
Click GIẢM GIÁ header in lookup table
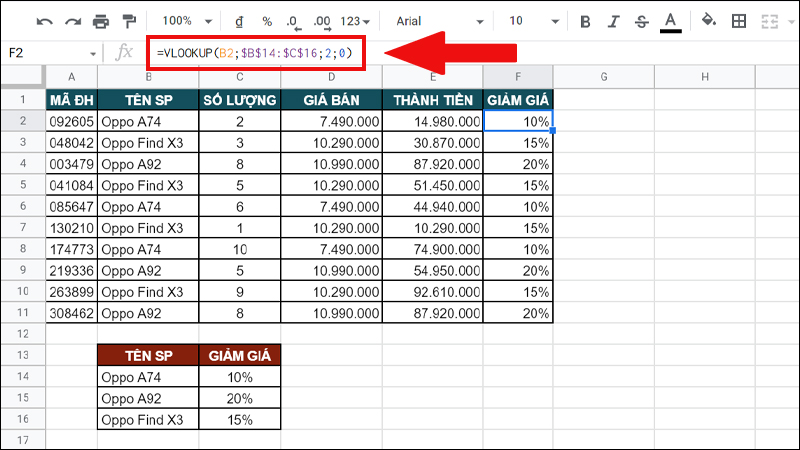pyautogui.click(x=239, y=355)
